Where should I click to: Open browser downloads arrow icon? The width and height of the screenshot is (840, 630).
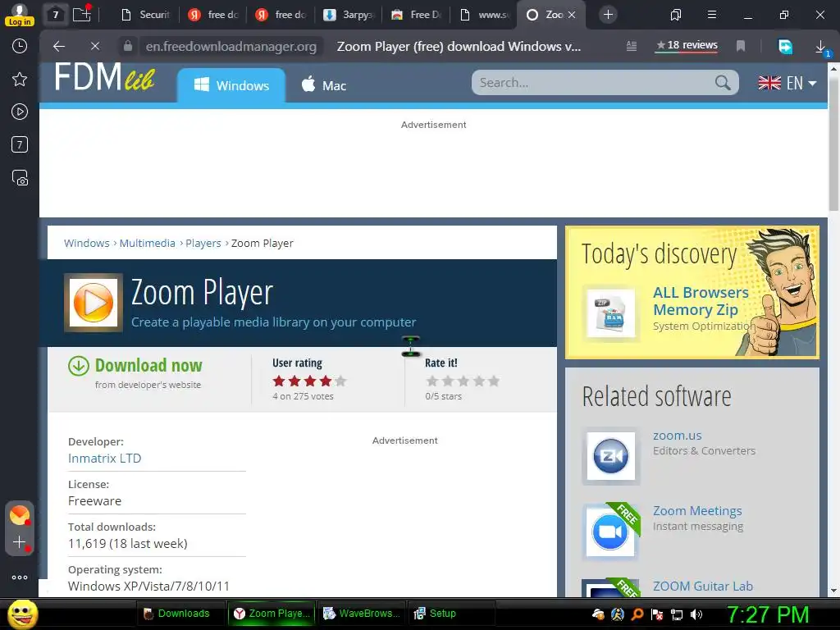[x=820, y=47]
